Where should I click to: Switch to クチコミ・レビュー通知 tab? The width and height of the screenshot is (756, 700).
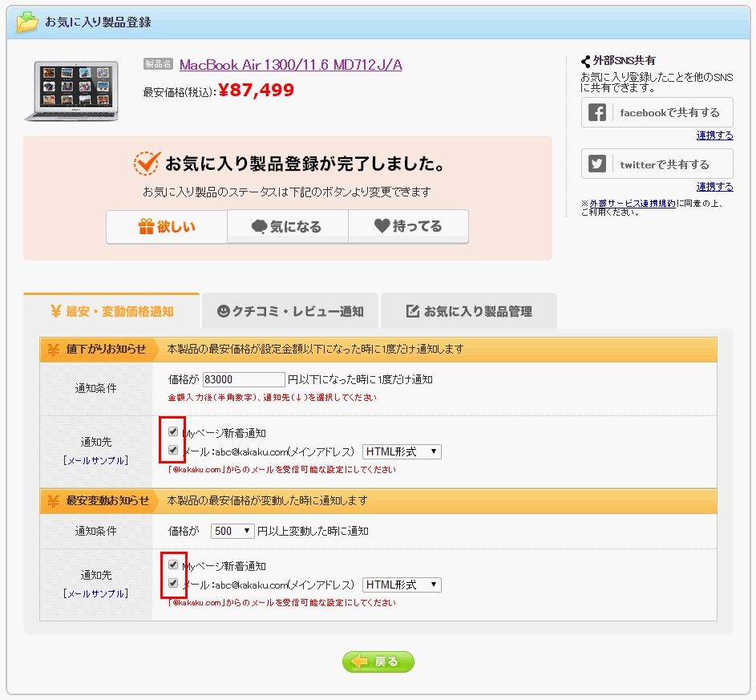click(290, 311)
